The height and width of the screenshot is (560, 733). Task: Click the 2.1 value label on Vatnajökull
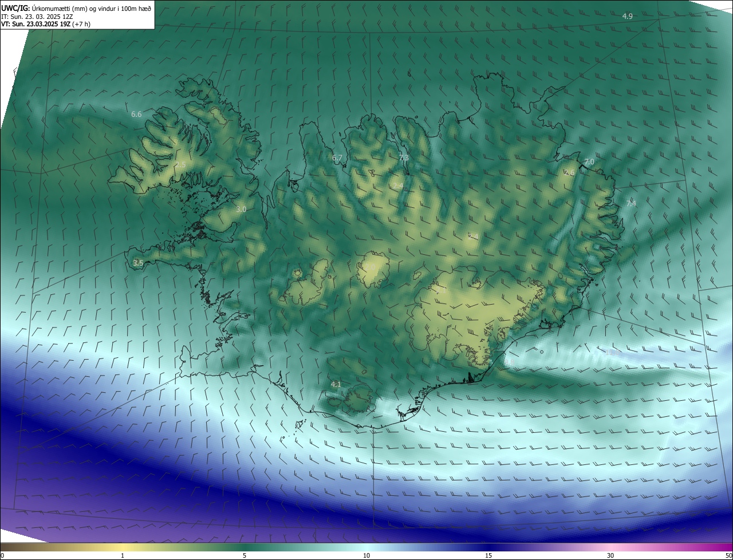(x=440, y=291)
